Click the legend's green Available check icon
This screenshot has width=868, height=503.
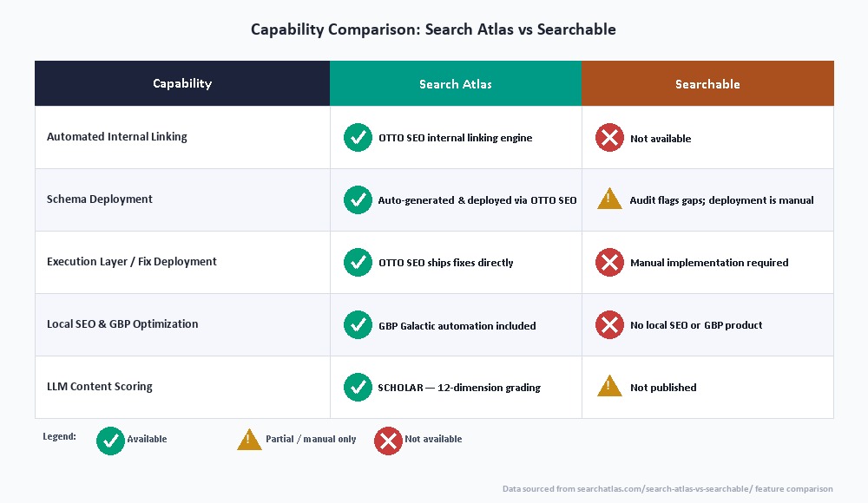(110, 441)
